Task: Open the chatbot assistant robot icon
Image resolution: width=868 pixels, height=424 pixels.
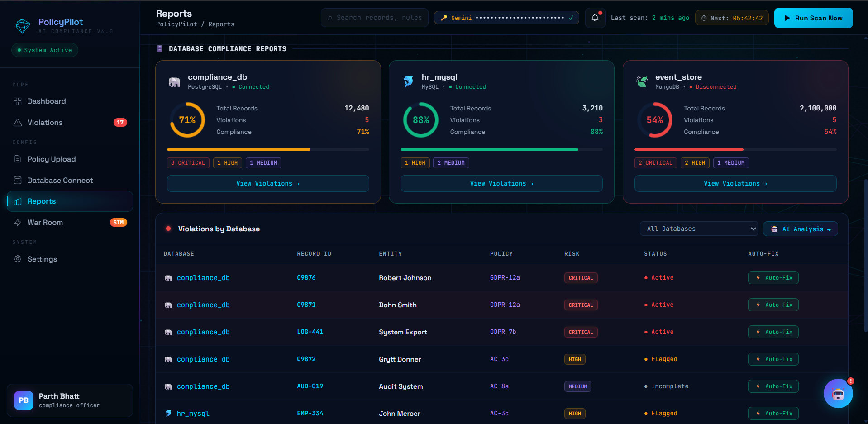Action: coord(838,394)
